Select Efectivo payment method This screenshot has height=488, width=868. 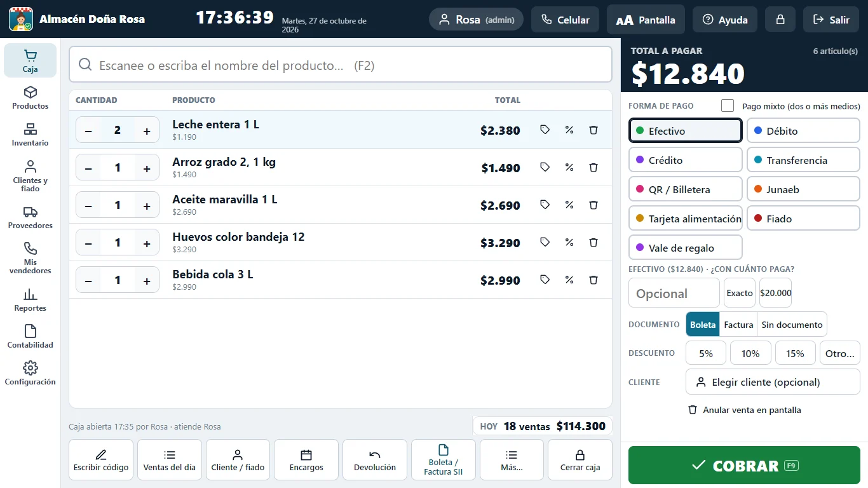(x=686, y=131)
